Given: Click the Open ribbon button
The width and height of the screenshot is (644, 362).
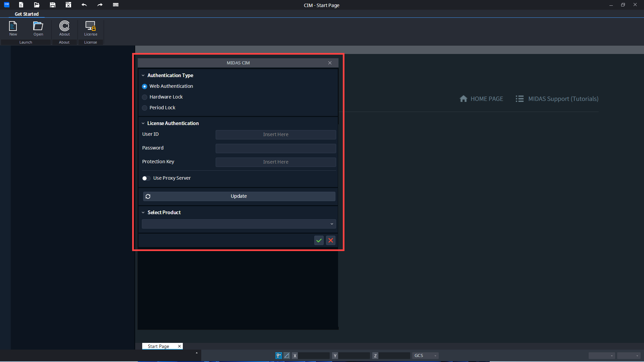Looking at the screenshot, I should click(x=38, y=28).
